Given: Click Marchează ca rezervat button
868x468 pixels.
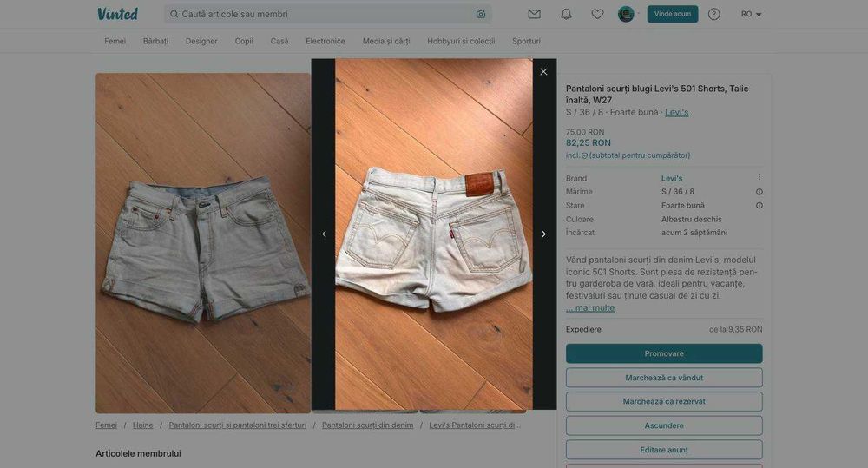Looking at the screenshot, I should coord(664,401).
